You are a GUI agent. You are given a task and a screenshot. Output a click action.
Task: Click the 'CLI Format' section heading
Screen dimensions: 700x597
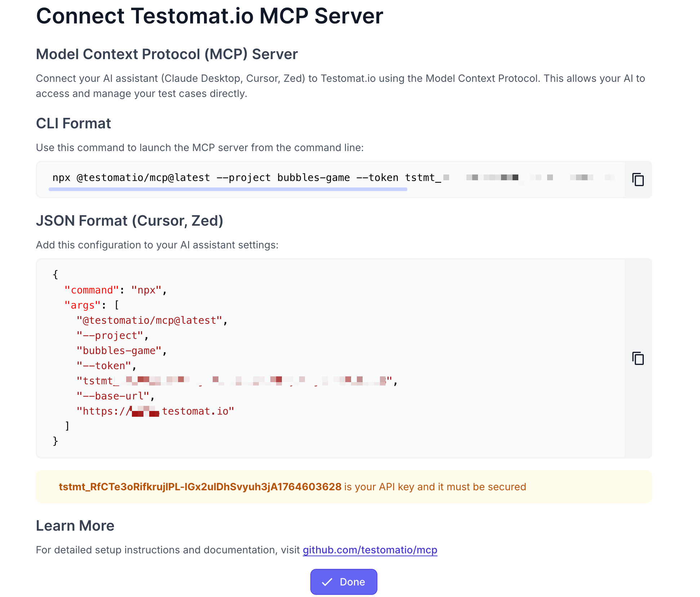73,123
